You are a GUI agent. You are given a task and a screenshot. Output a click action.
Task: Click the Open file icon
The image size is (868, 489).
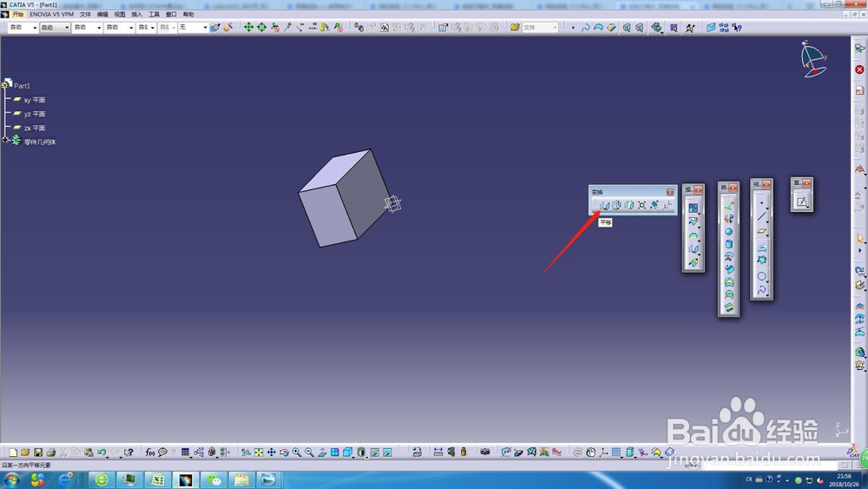coord(25,453)
